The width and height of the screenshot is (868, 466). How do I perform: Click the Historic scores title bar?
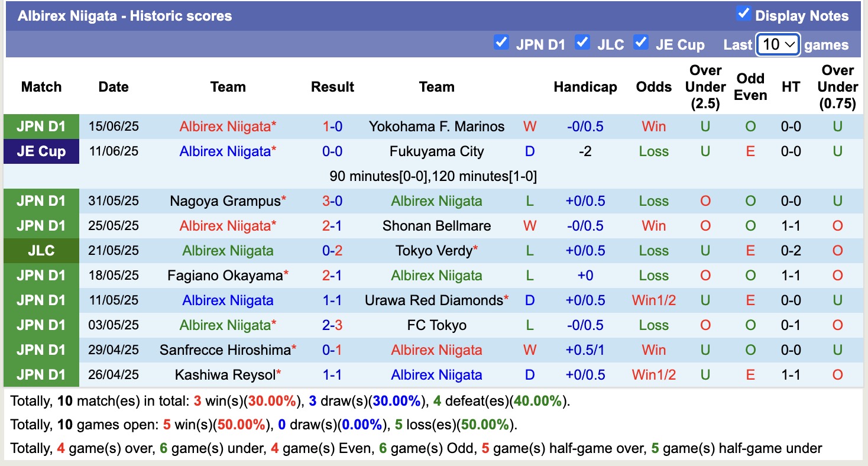[x=125, y=15]
